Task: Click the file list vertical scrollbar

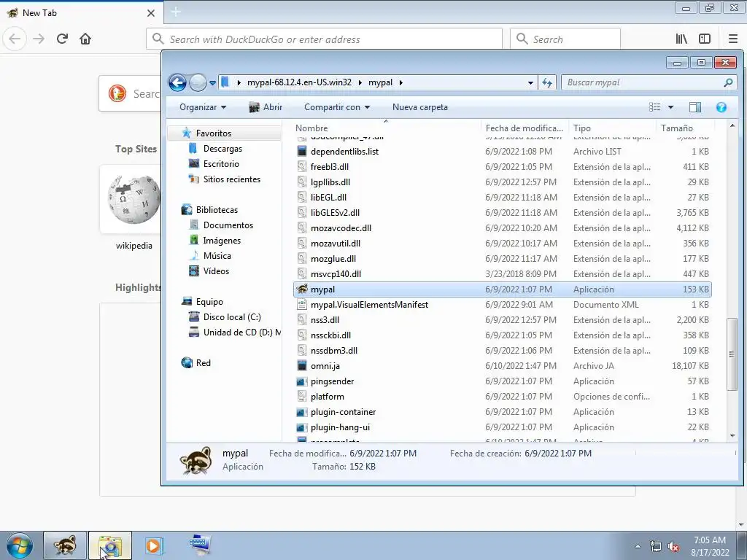Action: (x=732, y=355)
